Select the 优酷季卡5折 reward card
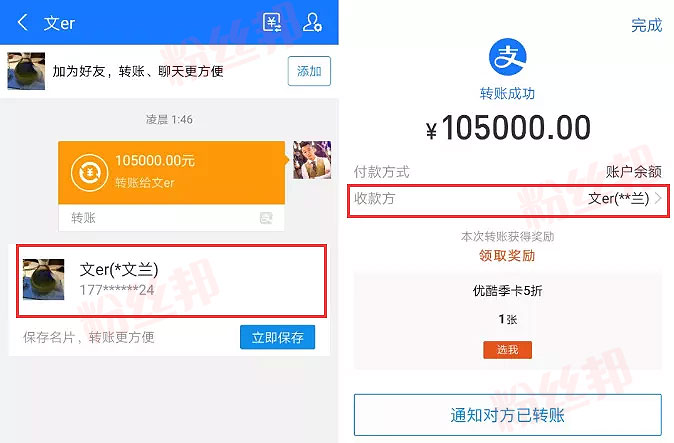The height and width of the screenshot is (443, 674). 508,320
